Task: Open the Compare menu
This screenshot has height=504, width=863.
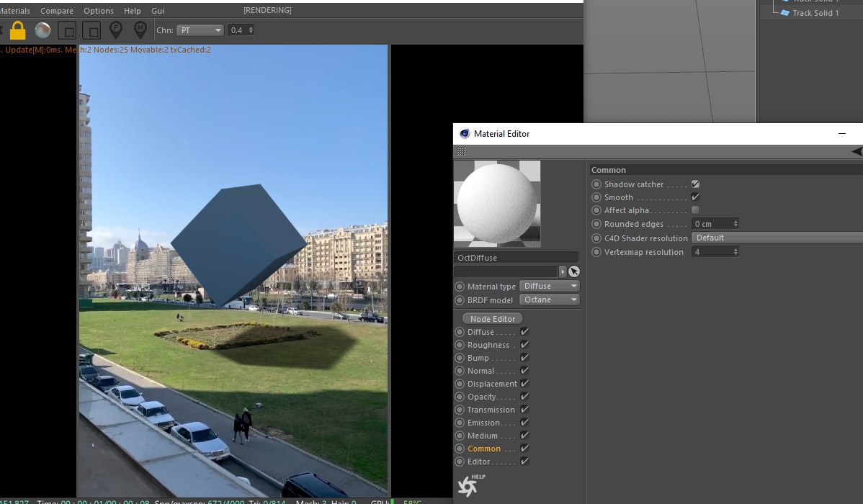Action: (x=57, y=11)
